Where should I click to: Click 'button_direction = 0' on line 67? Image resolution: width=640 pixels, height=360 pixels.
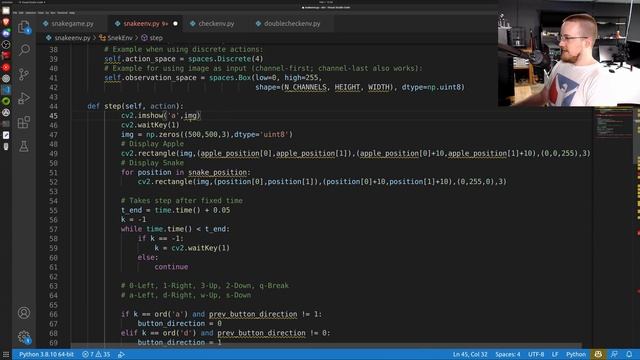180,323
